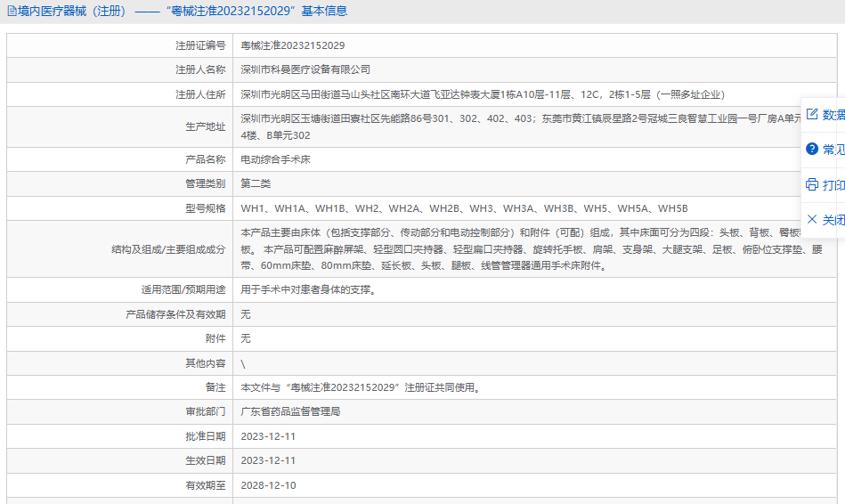Click intended use text 用于手术中对患者身体的支撑。
The height and width of the screenshot is (504, 845).
[x=310, y=290]
